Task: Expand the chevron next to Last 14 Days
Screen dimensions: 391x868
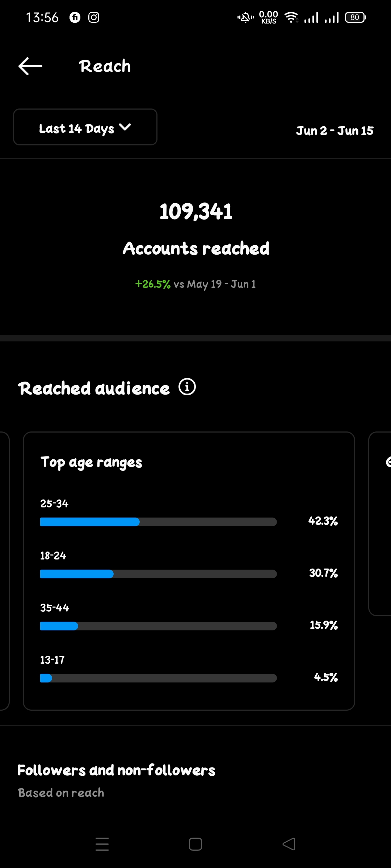Action: tap(125, 127)
